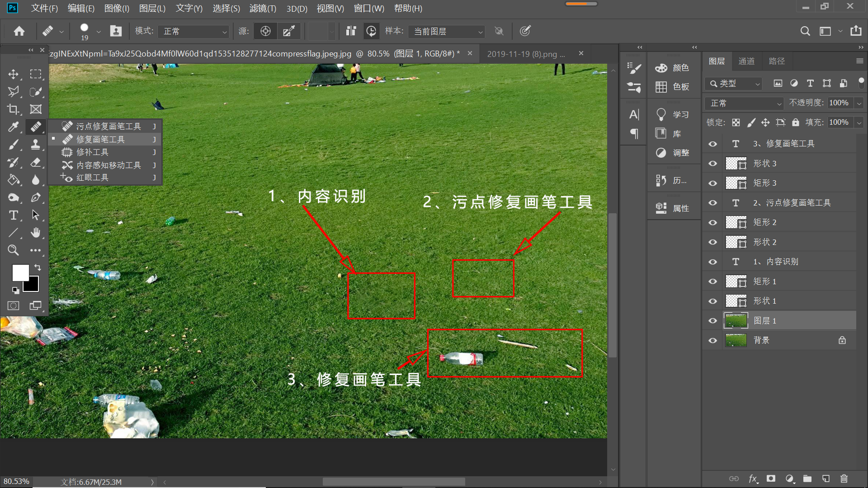Screen dimensions: 868x488
Task: Switch to the 通道 tab
Action: pyautogui.click(x=746, y=61)
